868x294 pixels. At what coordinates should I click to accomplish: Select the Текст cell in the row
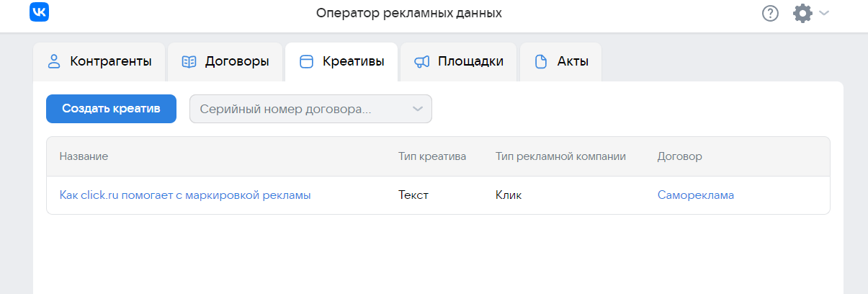(x=413, y=195)
